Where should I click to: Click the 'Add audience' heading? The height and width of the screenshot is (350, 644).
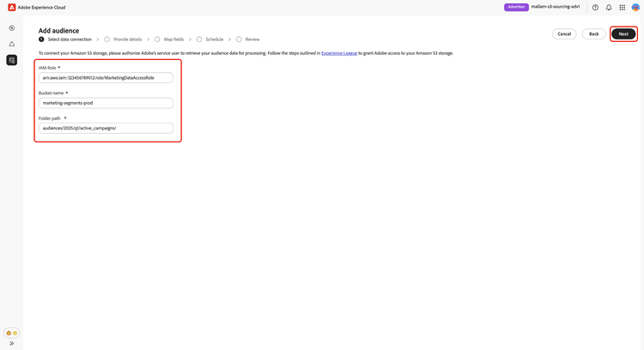coord(58,31)
